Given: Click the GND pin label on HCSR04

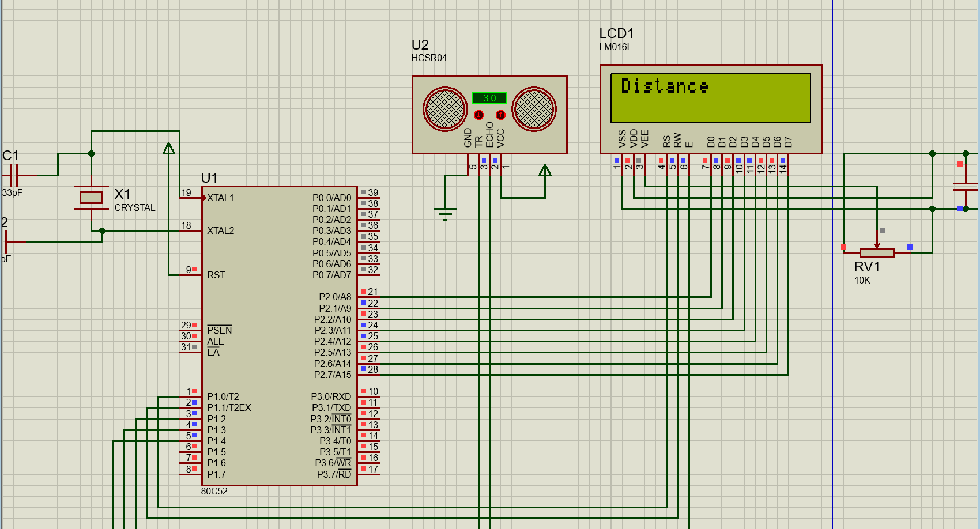Looking at the screenshot, I should coord(468,138).
